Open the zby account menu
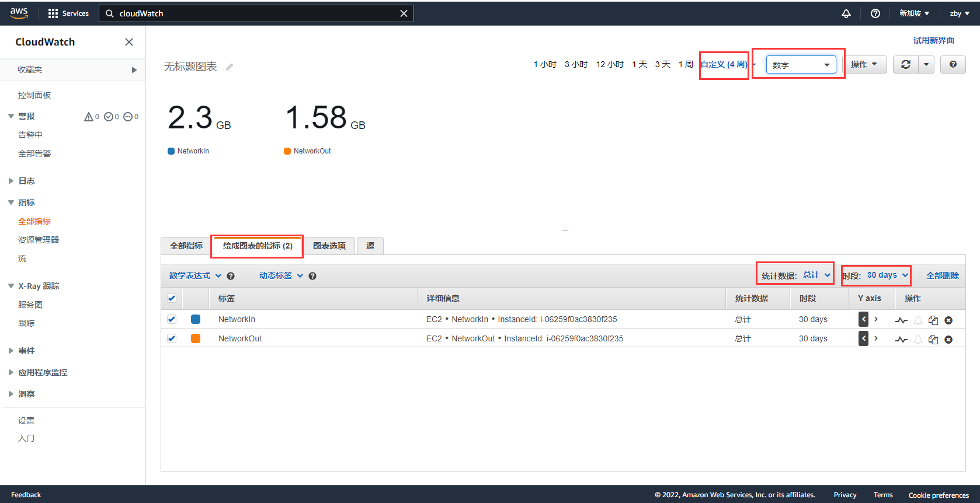The width and height of the screenshot is (980, 503). click(960, 13)
